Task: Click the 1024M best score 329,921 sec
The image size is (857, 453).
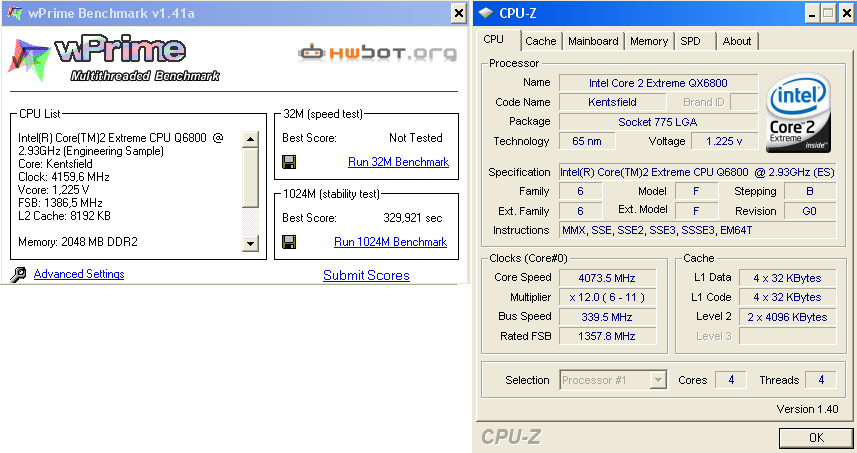Action: [413, 218]
